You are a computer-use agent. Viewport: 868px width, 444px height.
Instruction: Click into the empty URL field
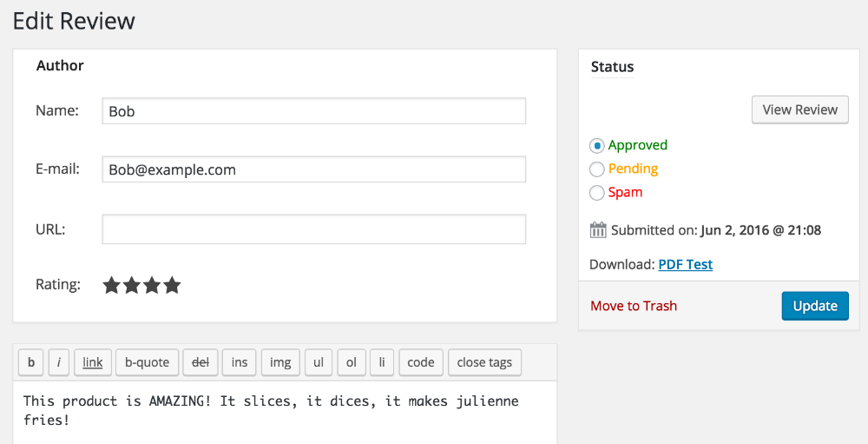point(313,229)
